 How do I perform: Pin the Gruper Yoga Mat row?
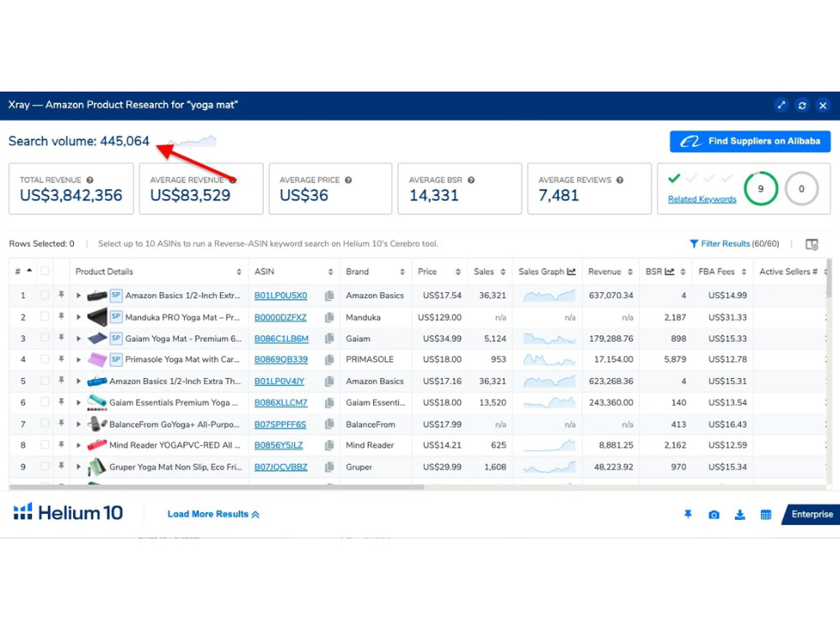coord(61,466)
